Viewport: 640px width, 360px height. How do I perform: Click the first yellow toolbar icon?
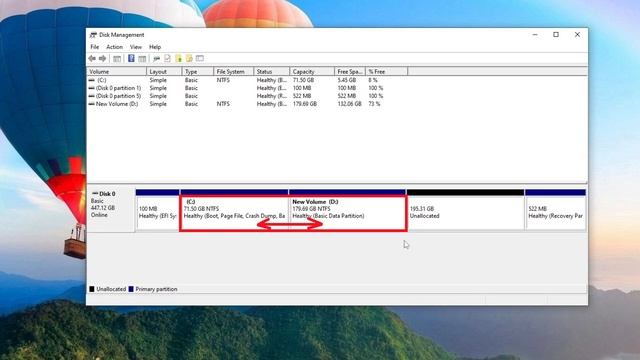coord(178,58)
